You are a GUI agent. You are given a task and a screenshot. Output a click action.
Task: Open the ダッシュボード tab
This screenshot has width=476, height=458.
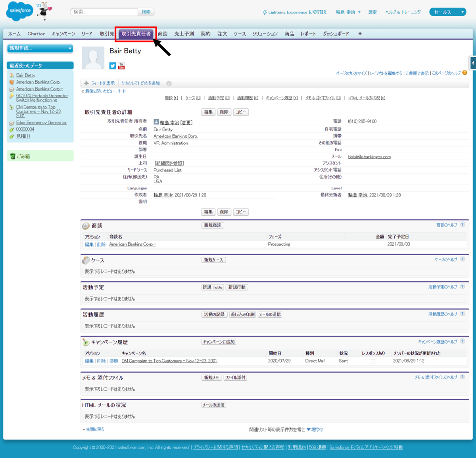point(336,34)
